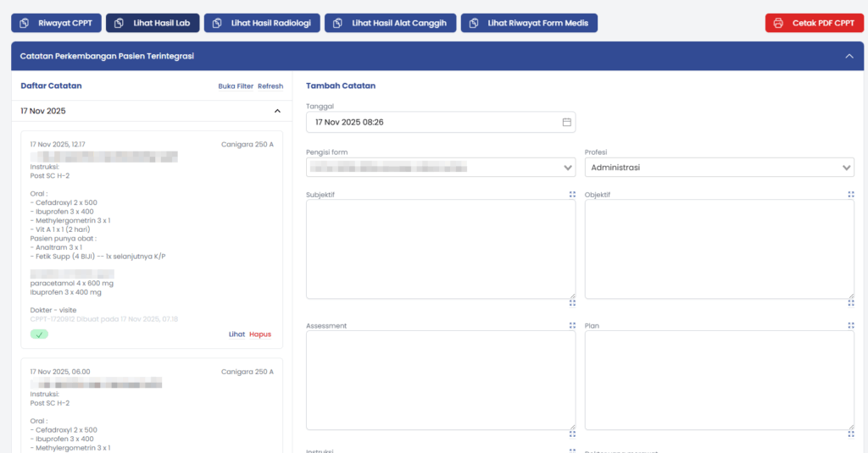This screenshot has width=868, height=453.
Task: Open Lihat Riwayat Form Medis
Action: 529,23
